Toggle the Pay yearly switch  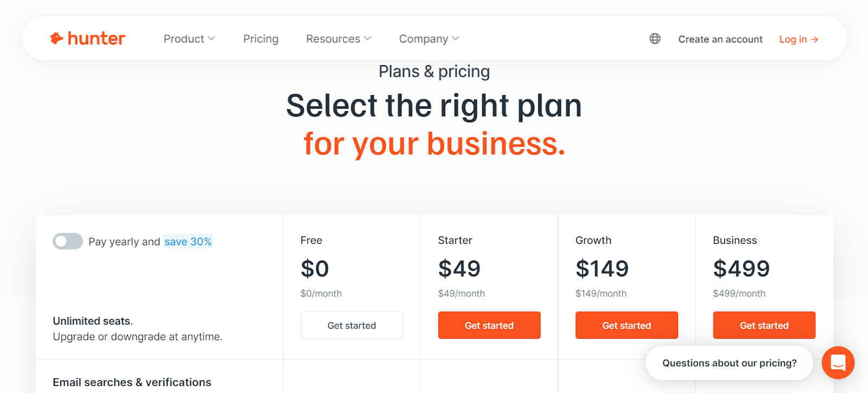pyautogui.click(x=68, y=242)
